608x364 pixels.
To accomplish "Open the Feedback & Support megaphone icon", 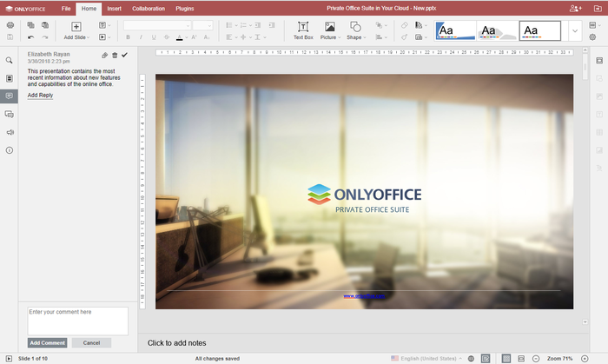I will tap(10, 132).
